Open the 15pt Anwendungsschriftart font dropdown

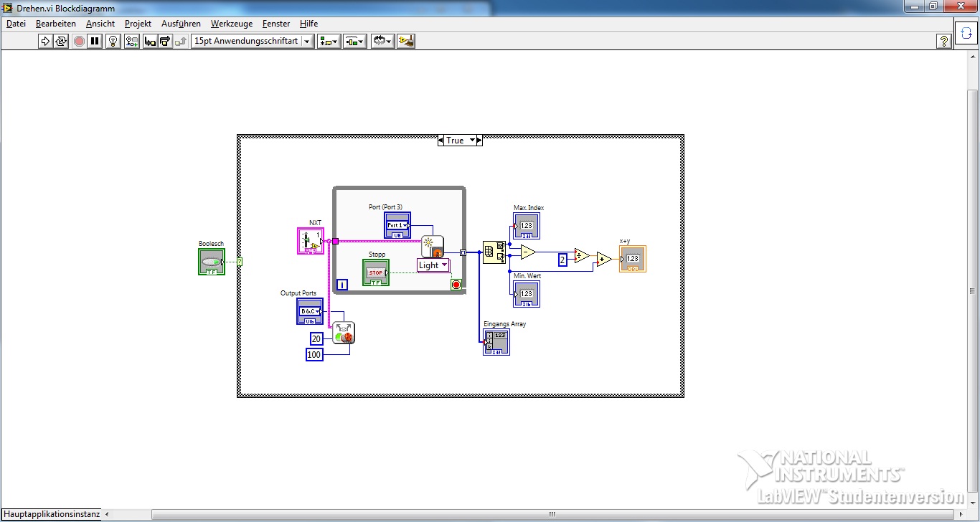pos(253,41)
